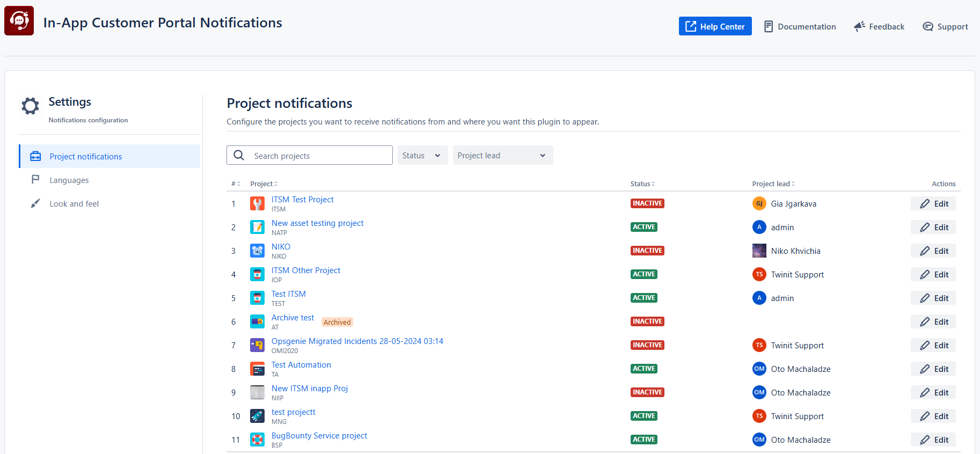Image resolution: width=980 pixels, height=454 pixels.
Task: Open the Archive test project link
Action: (292, 318)
